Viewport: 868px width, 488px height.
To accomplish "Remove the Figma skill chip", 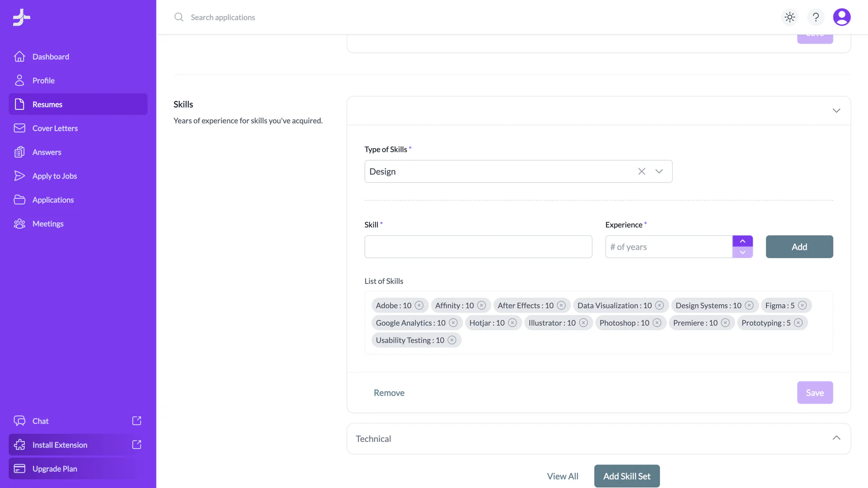I will coord(802,305).
